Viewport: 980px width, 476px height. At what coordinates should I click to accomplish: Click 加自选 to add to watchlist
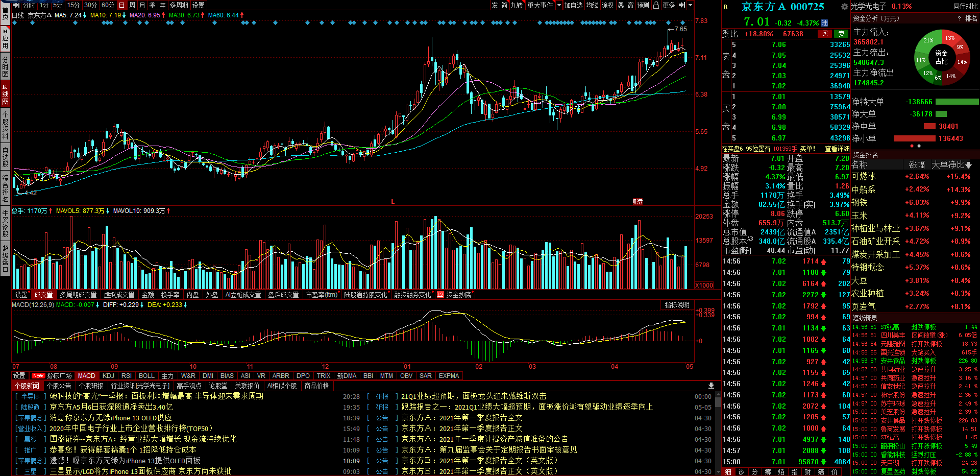[573, 5]
